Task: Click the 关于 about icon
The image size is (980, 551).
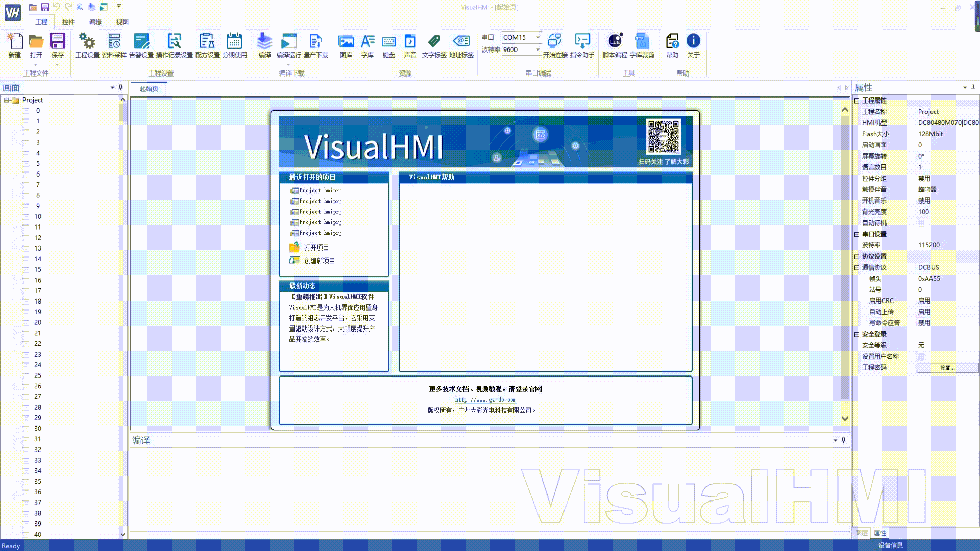Action: [694, 45]
